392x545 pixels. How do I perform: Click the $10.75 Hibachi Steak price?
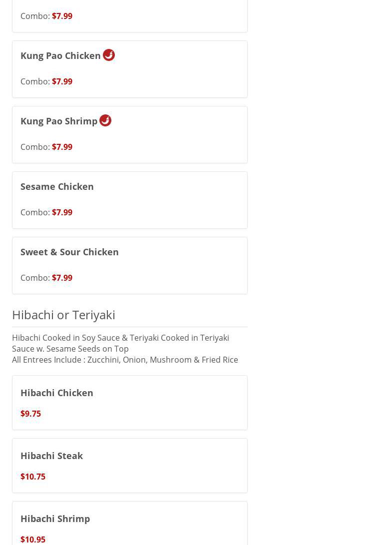(33, 477)
